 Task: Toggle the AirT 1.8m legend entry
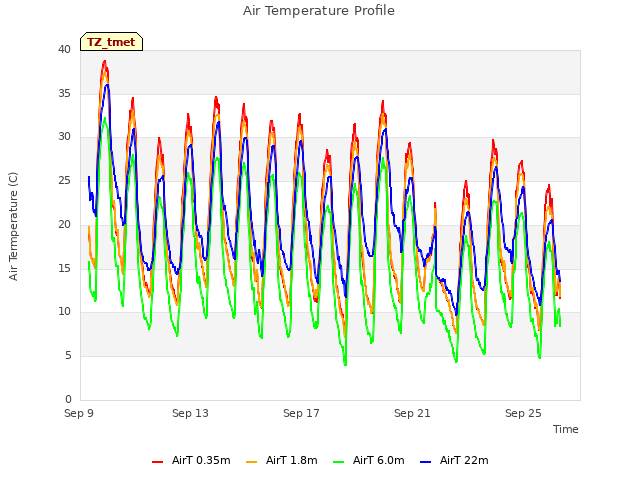pos(282,460)
